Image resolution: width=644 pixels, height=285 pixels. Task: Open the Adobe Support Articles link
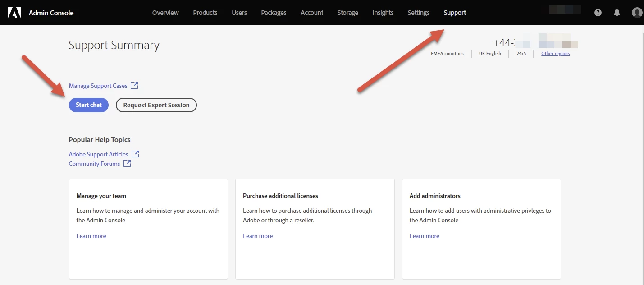tap(99, 154)
